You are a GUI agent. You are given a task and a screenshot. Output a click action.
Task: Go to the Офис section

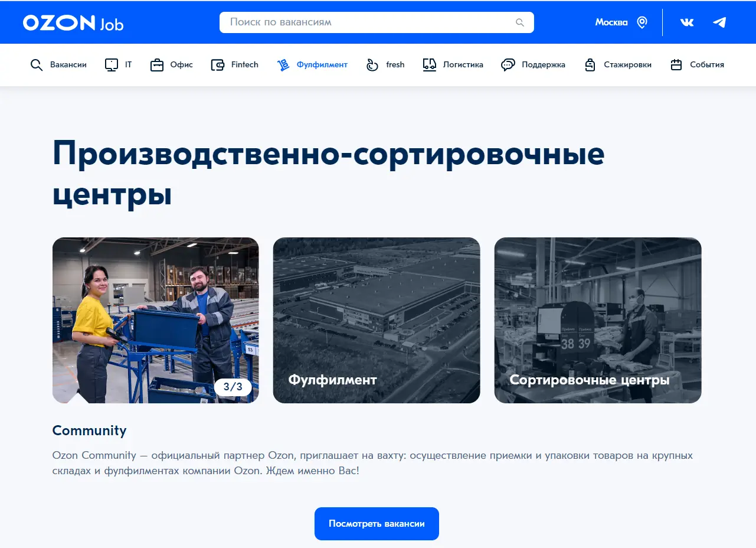[x=182, y=65]
